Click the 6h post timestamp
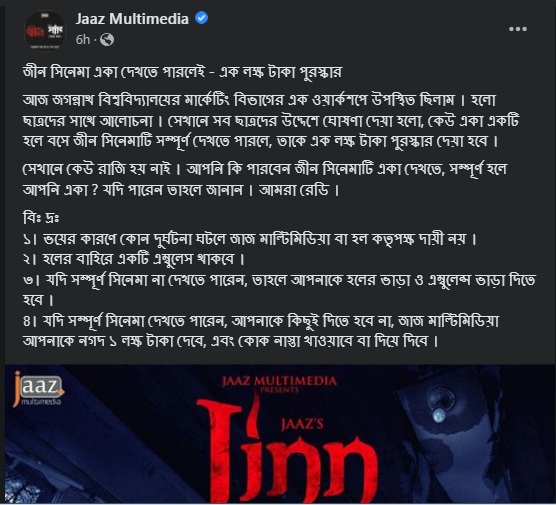556x505 pixels. pyautogui.click(x=83, y=40)
